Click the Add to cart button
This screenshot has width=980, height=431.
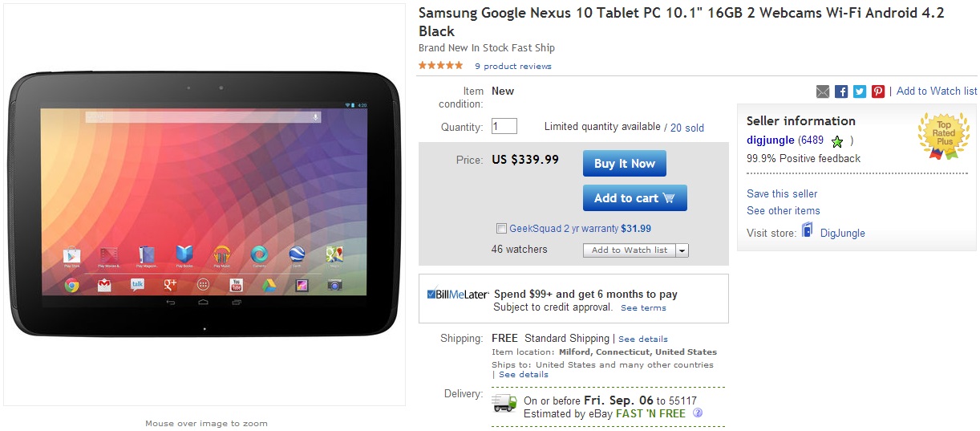pyautogui.click(x=634, y=198)
